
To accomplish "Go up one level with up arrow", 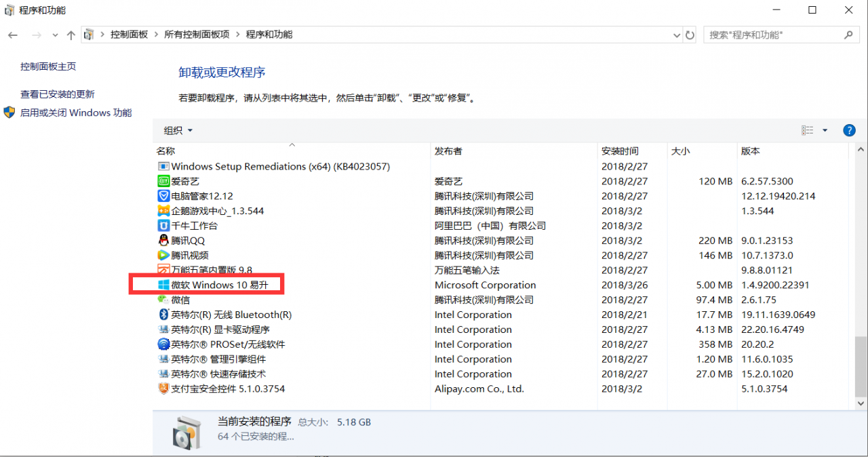I will tap(71, 35).
